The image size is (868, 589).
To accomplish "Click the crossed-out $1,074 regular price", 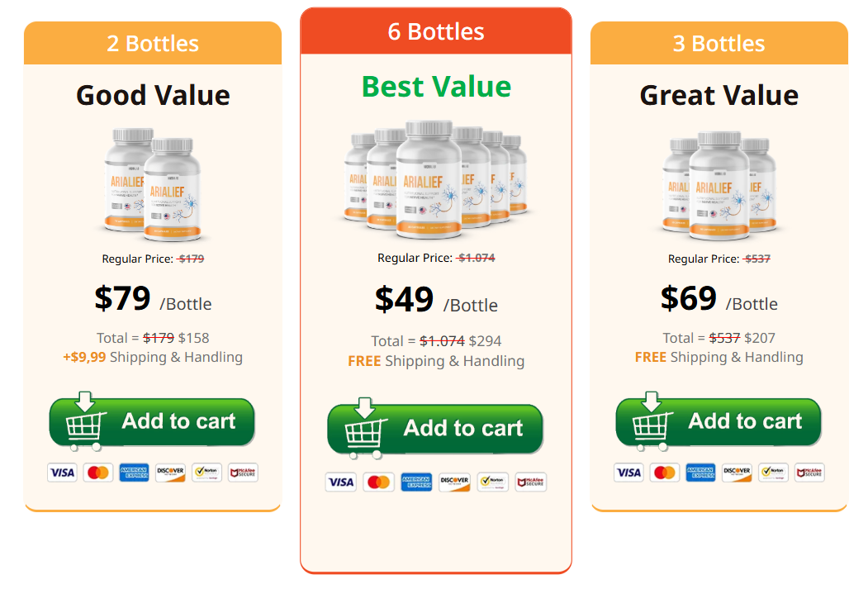I will [x=476, y=257].
